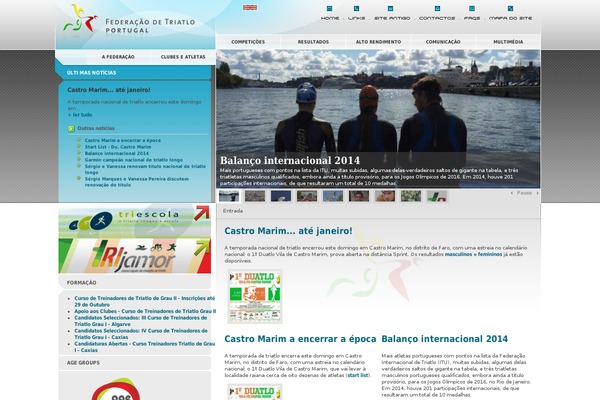Open 'Apoio aos Clubes - Curso de Treinadores' link
Screen dimensions: 600x400
145,311
